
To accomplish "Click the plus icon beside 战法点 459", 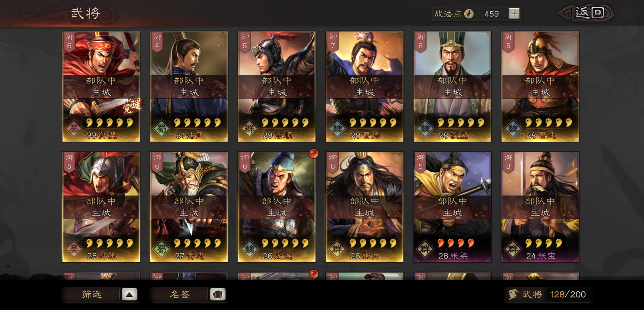I will [514, 13].
